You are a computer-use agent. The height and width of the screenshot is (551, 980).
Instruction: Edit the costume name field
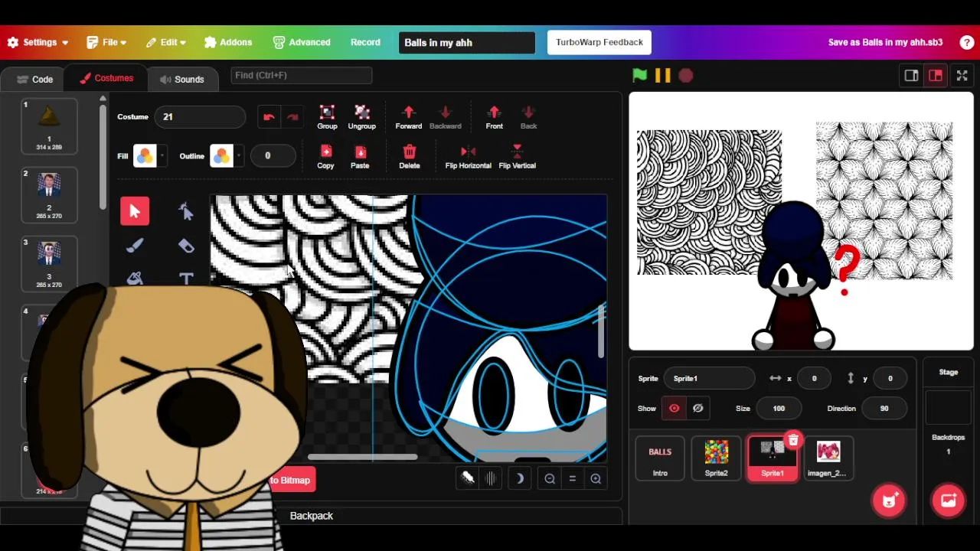(x=200, y=117)
